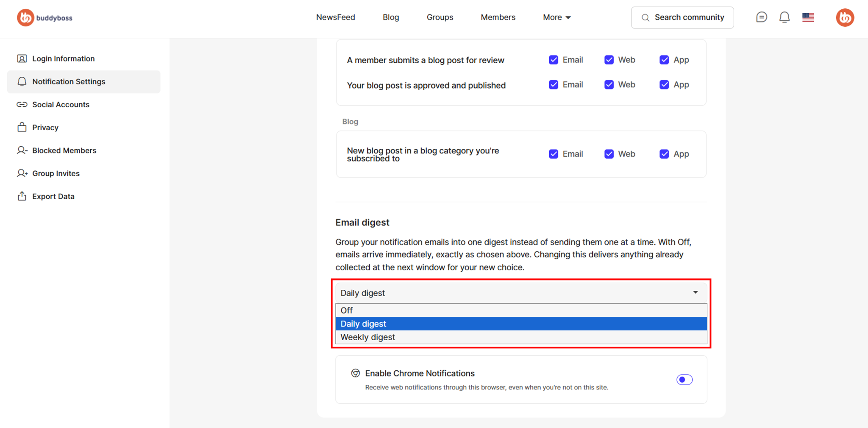Screen dimensions: 868x428
Task: Uncheck Web for new post in subscribed category
Action: [x=609, y=154]
